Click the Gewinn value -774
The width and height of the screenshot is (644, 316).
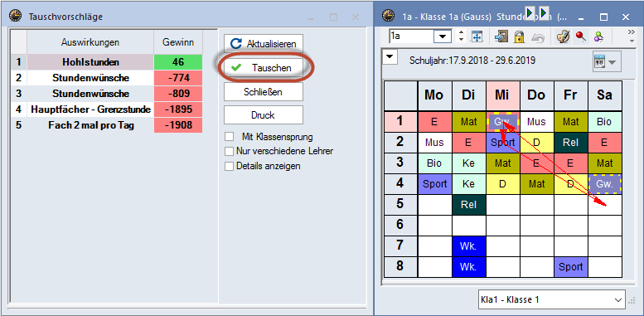coord(178,78)
